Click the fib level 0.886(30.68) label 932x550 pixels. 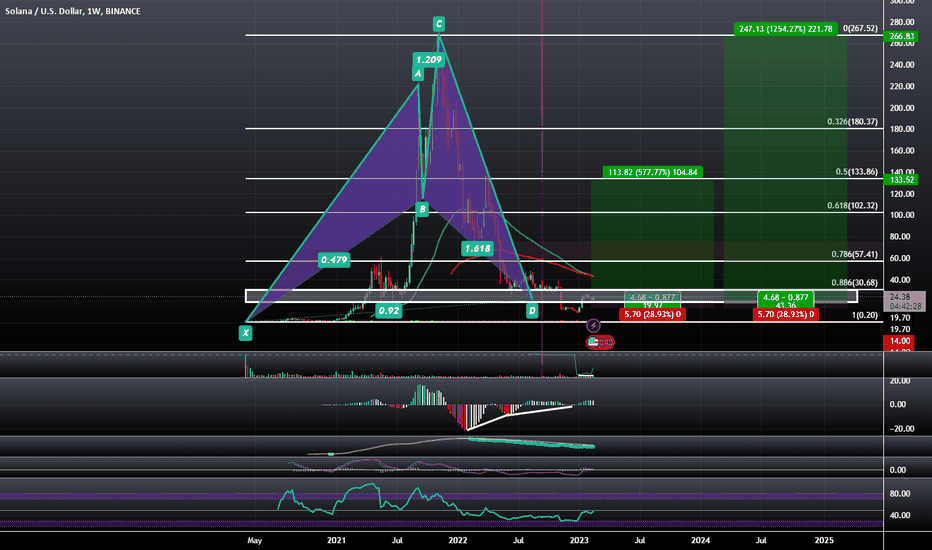click(854, 282)
